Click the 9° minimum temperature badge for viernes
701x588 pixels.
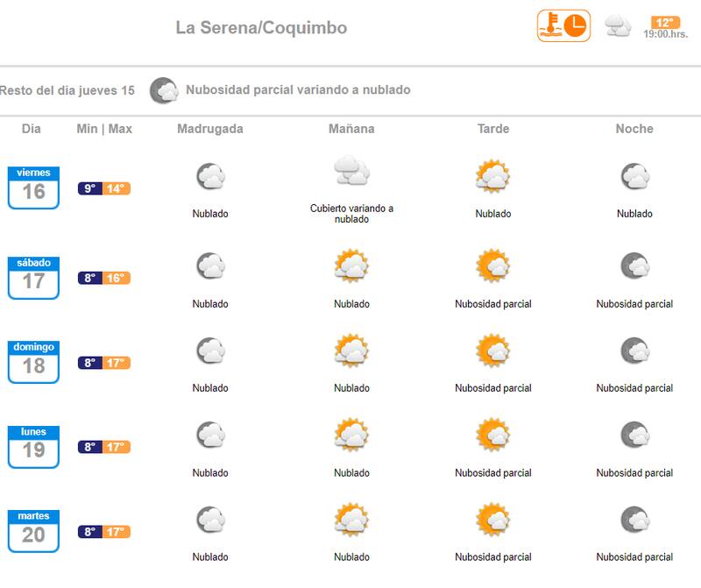[x=89, y=188]
